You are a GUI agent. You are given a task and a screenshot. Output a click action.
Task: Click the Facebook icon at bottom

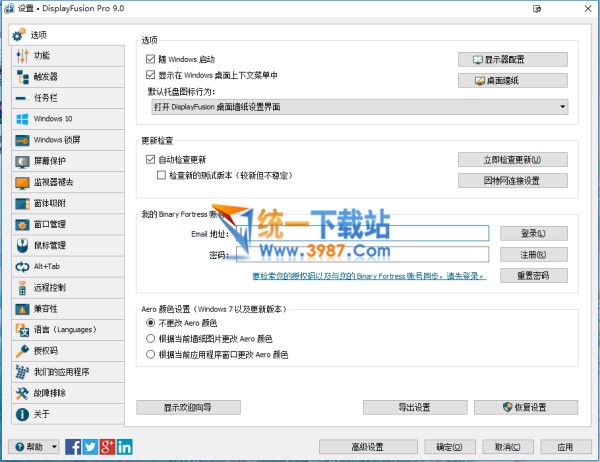click(73, 447)
